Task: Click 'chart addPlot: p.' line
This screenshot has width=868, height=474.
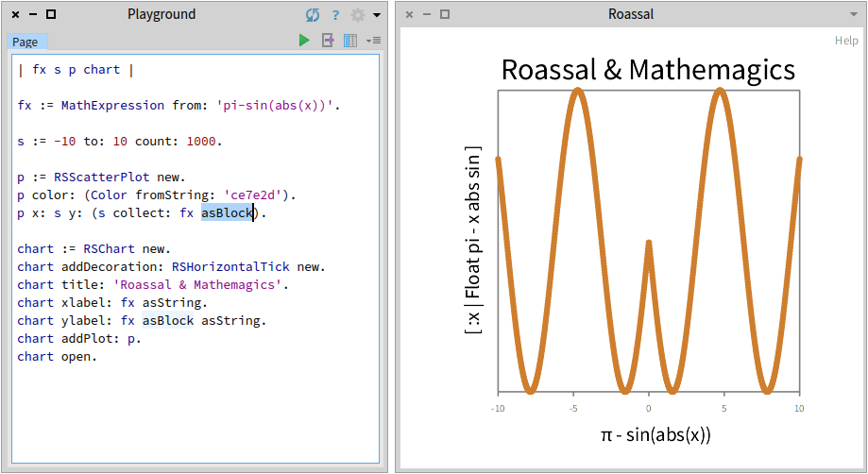Action: (x=79, y=338)
